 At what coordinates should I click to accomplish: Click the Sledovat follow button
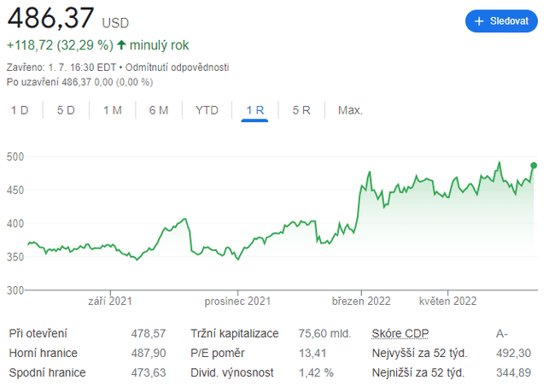point(501,20)
